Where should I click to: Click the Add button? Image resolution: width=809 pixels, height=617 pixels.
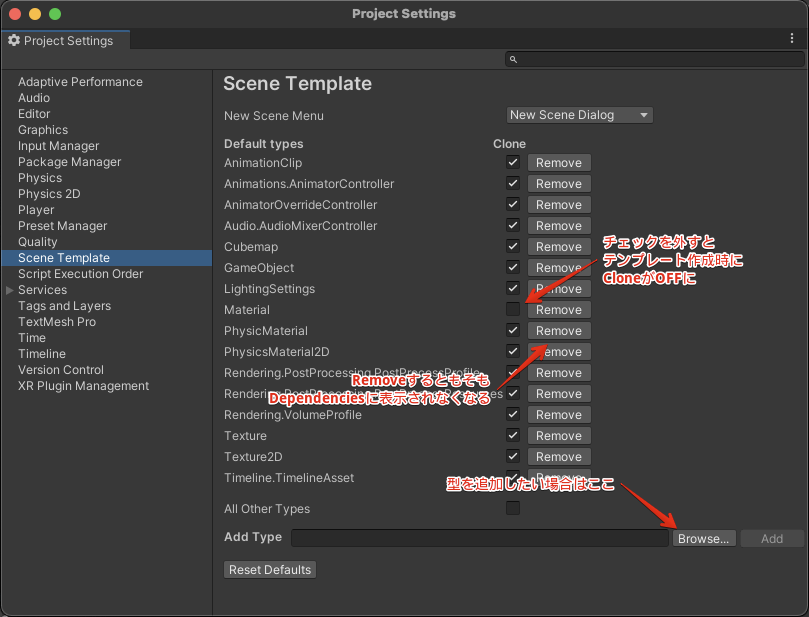click(x=771, y=538)
